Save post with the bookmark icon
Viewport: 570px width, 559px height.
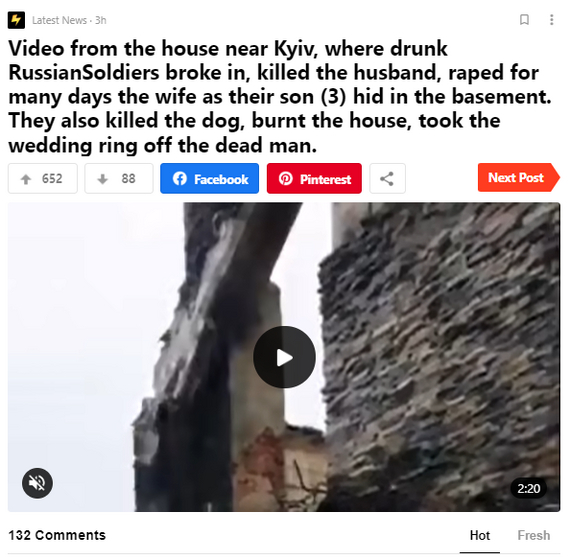[x=525, y=20]
